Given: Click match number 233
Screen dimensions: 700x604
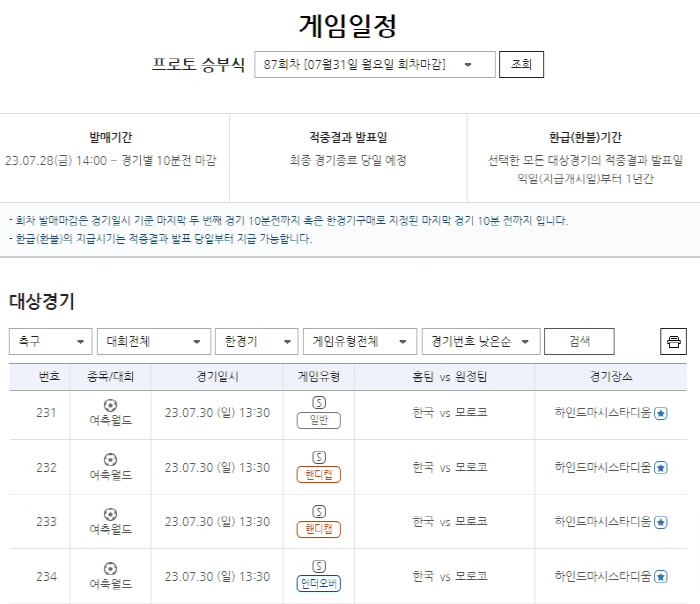Looking at the screenshot, I should [x=46, y=522].
